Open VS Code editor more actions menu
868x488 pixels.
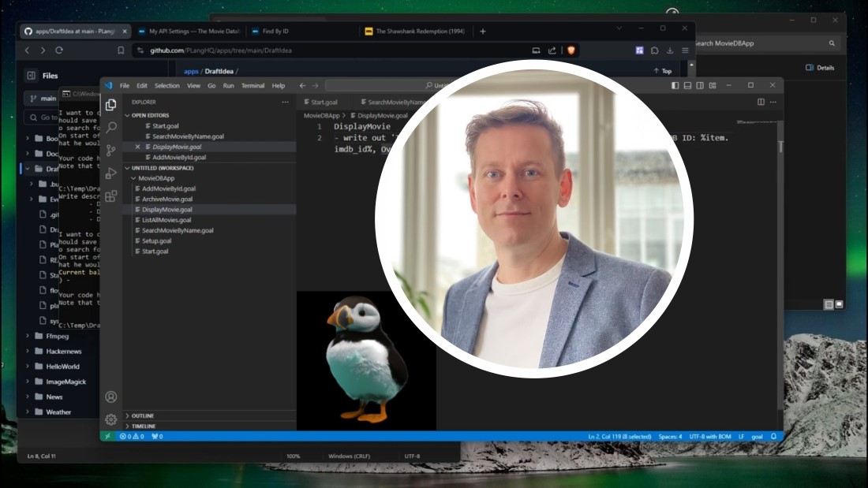773,102
